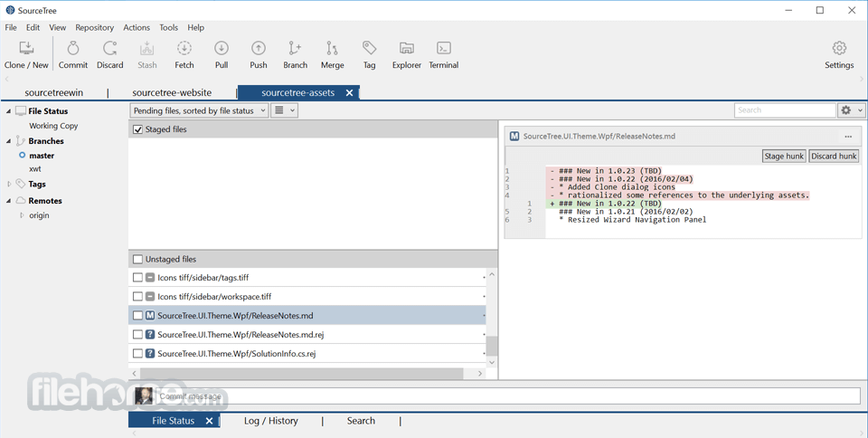Click the file list horizontal scrollbar

(301, 373)
